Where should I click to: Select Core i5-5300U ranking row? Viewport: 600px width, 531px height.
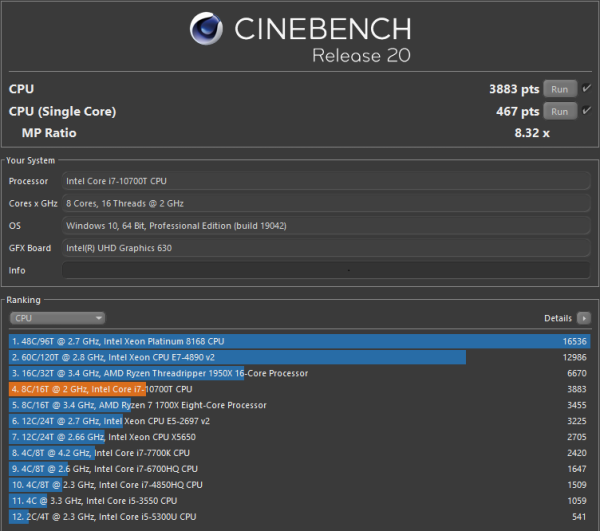(300, 516)
